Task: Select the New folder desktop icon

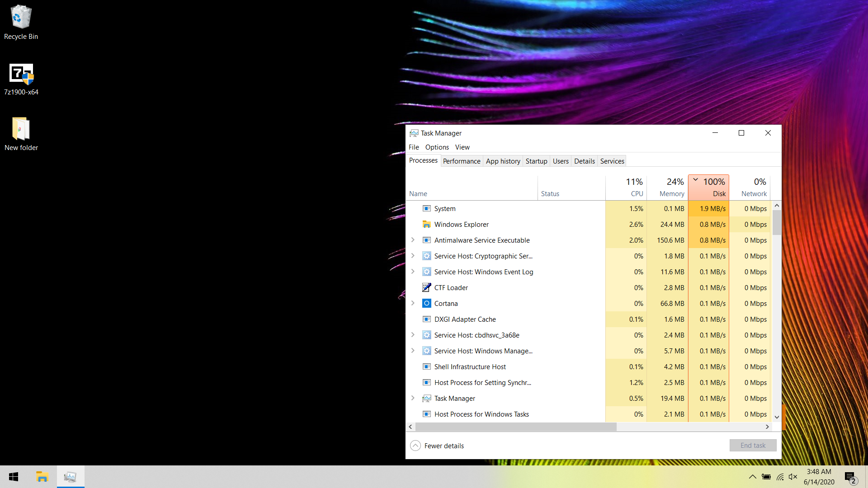Action: tap(21, 134)
